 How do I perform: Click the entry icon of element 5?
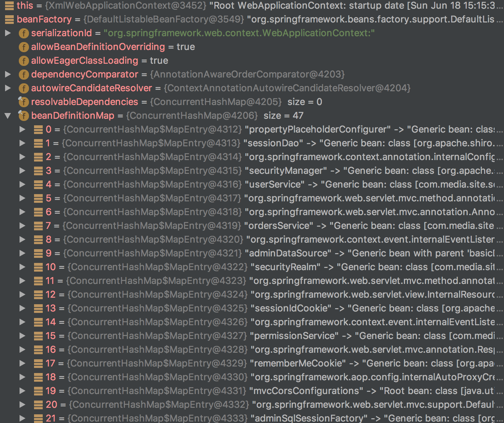(38, 198)
